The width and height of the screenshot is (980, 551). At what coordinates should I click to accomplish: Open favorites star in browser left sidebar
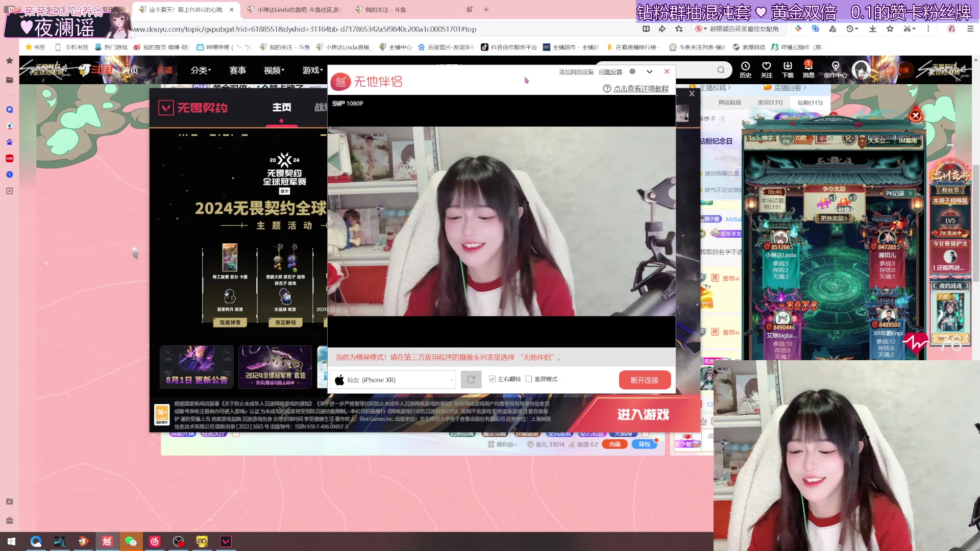point(9,61)
